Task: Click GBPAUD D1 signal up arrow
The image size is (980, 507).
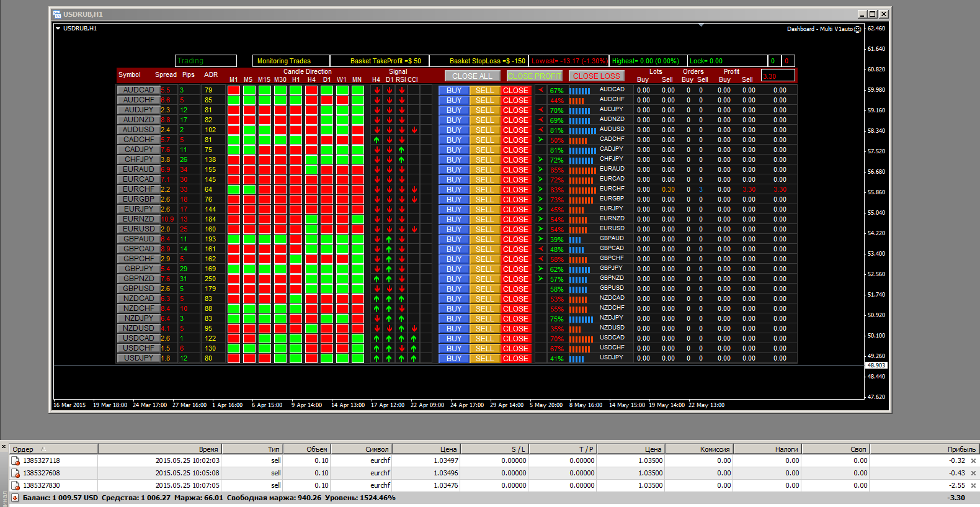Action: coord(389,239)
